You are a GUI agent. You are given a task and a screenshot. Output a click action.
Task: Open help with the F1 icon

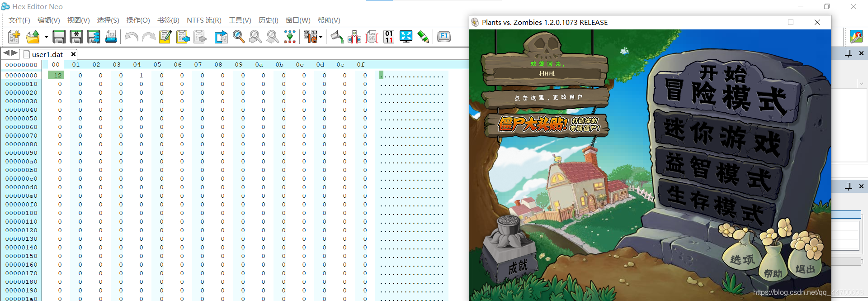pyautogui.click(x=444, y=37)
